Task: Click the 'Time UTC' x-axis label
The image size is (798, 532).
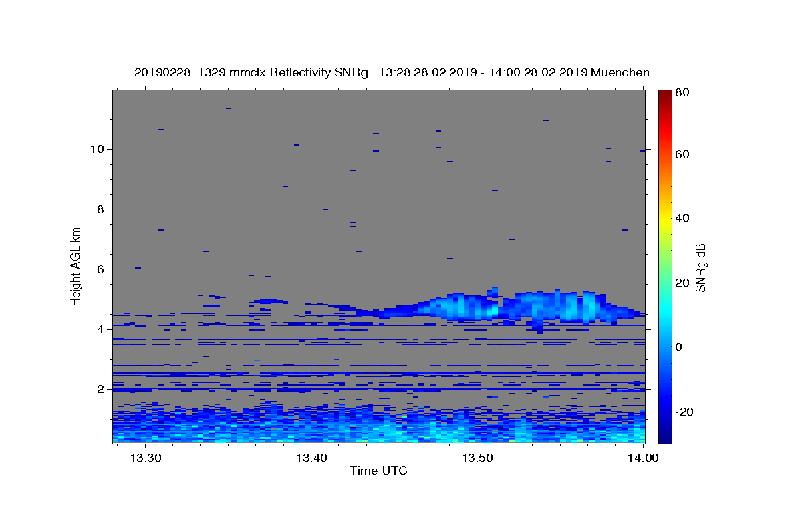Action: pyautogui.click(x=378, y=471)
